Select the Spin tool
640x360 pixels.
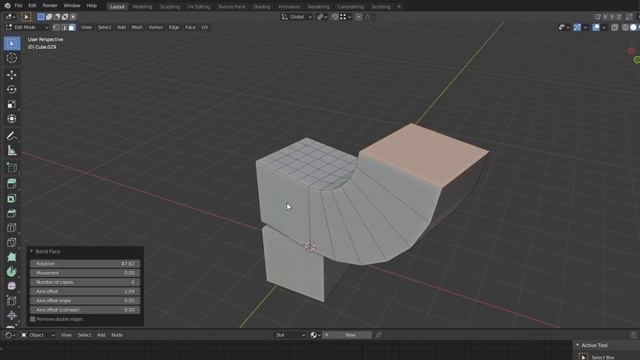coord(12,272)
